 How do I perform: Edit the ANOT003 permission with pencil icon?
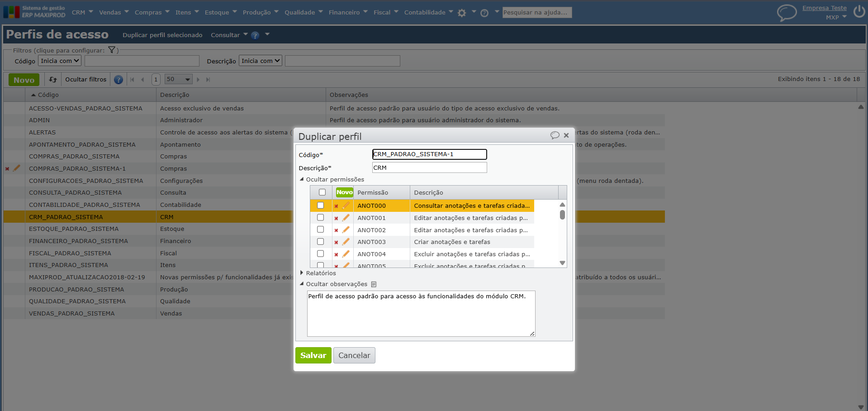point(346,242)
